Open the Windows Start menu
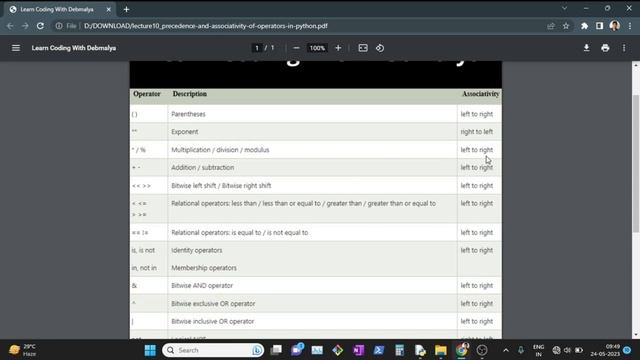The width and height of the screenshot is (640, 360). pos(150,350)
